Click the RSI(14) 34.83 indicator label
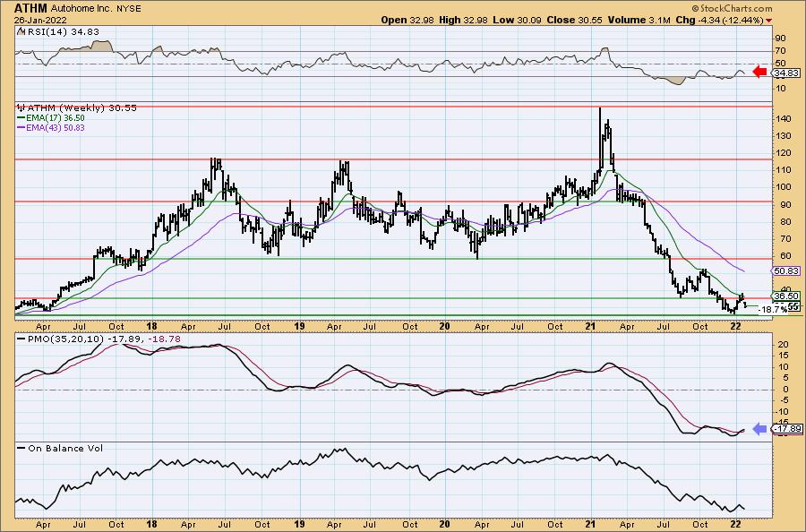This screenshot has width=806, height=532. [62, 32]
